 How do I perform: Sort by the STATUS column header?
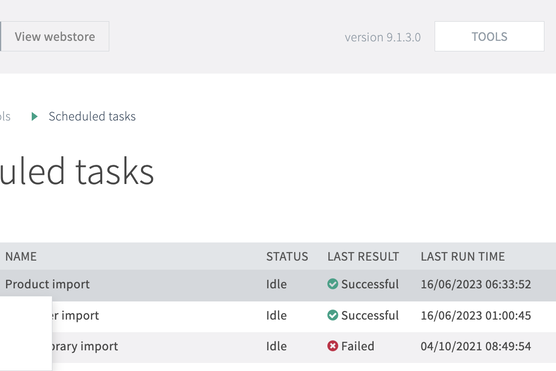coord(287,256)
